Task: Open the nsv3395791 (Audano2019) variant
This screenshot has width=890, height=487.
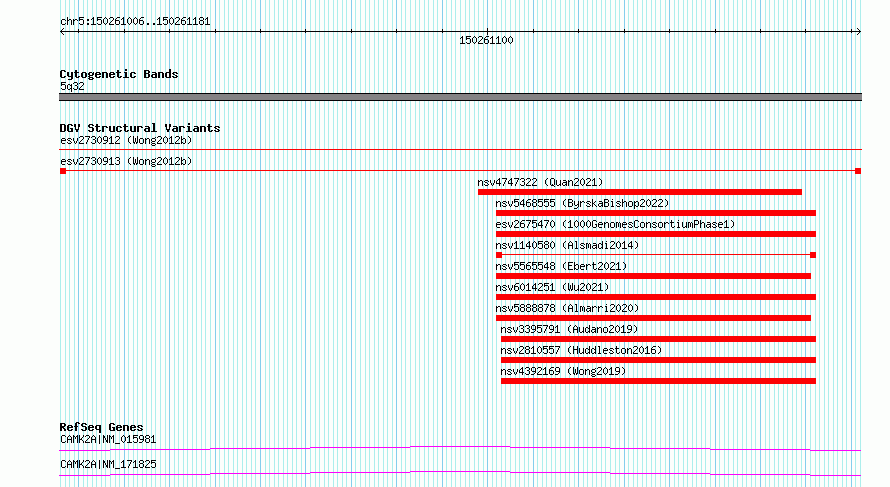Action: click(x=658, y=339)
